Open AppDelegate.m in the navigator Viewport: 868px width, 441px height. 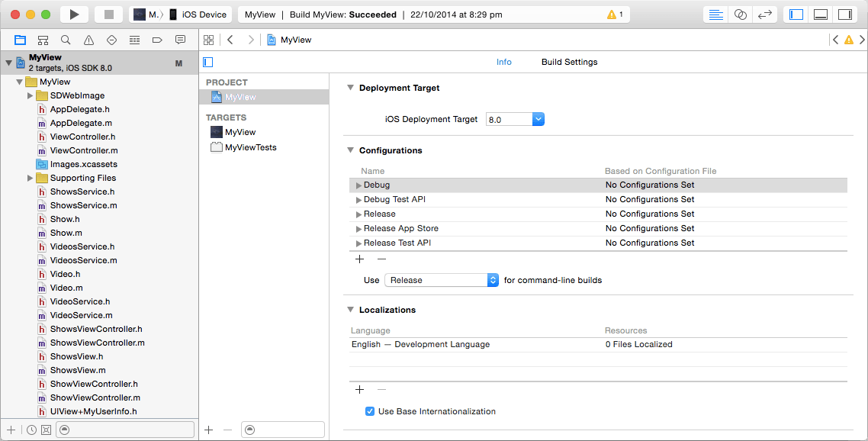[81, 123]
